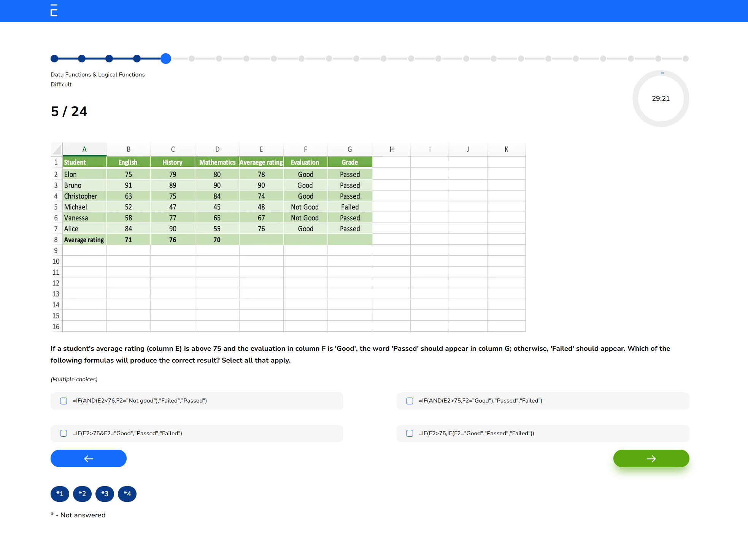
Task: Click the back arrow navigation button
Action: pyautogui.click(x=88, y=458)
